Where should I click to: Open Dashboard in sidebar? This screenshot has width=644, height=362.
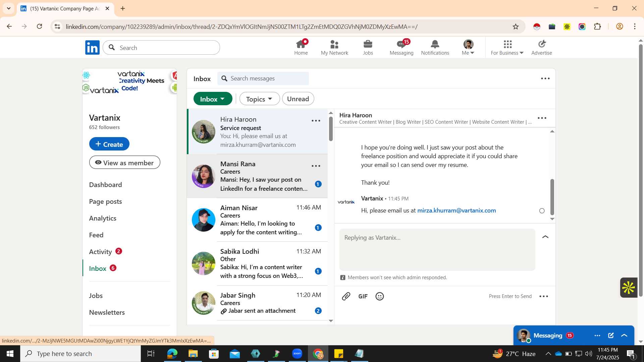click(105, 185)
